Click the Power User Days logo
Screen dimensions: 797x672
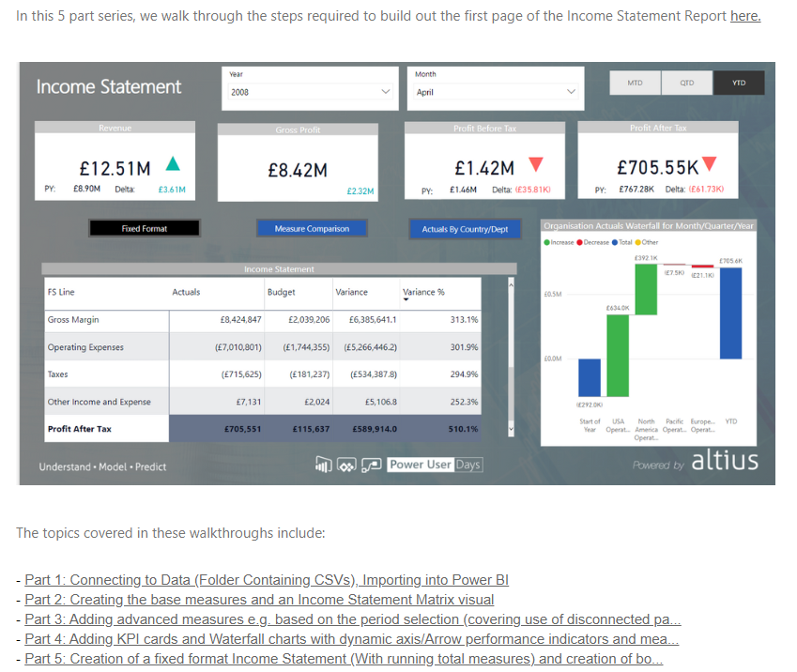[x=434, y=465]
